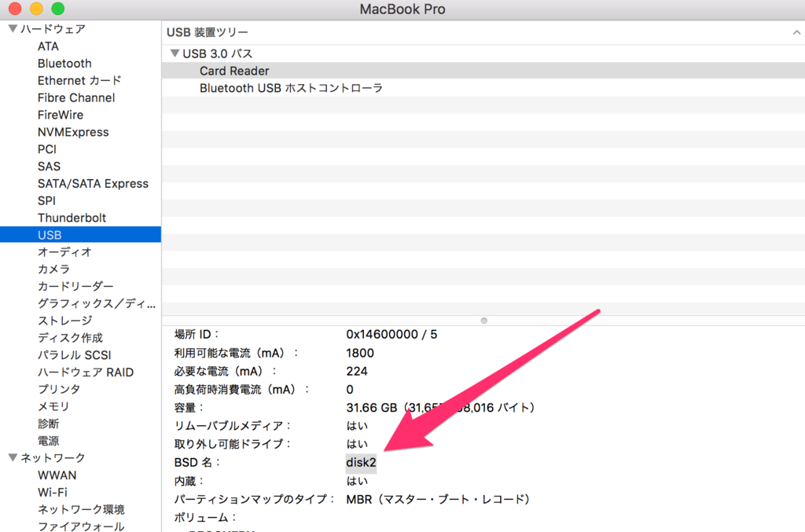Select WWAN under ネットワーク
Viewport: 805px width, 532px height.
[57, 475]
